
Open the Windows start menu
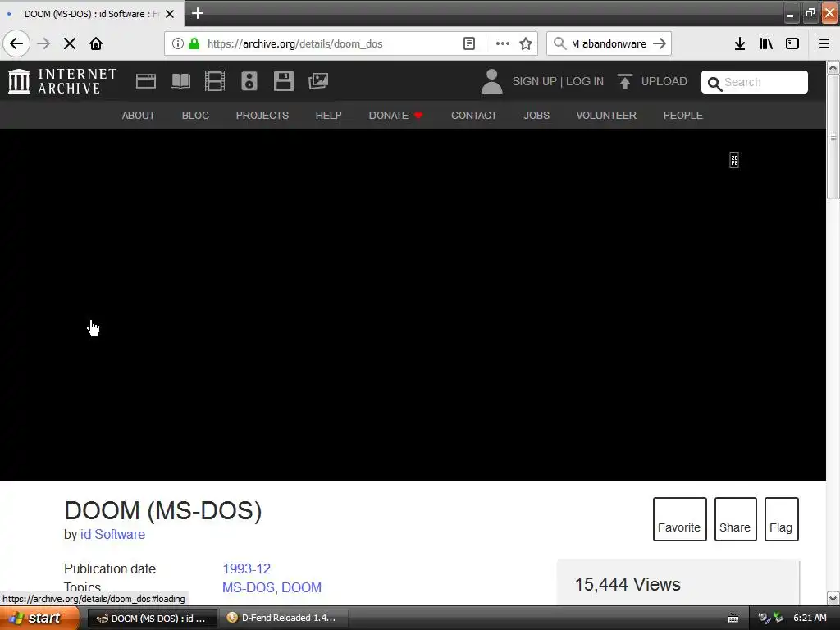pos(39,618)
